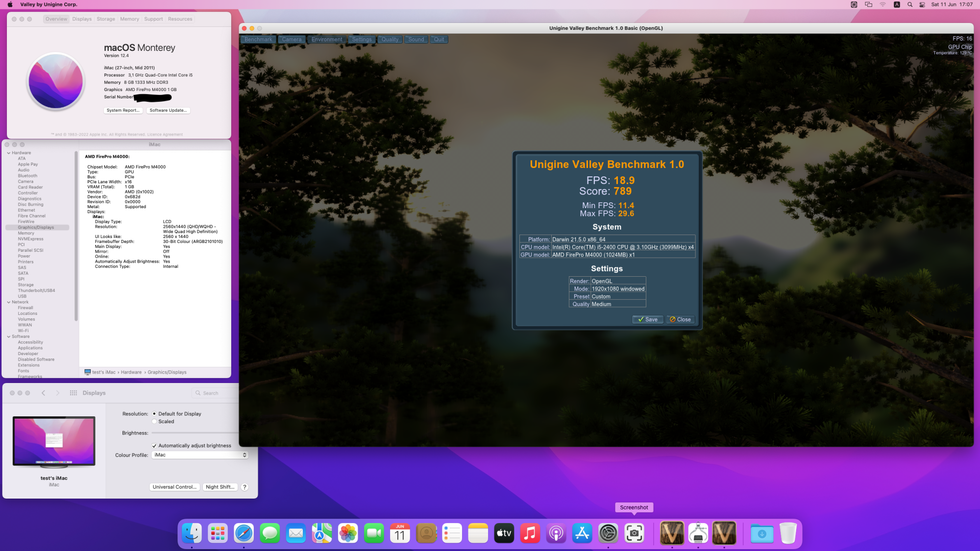The width and height of the screenshot is (980, 551).
Task: Click the Software Update button
Action: pyautogui.click(x=168, y=110)
